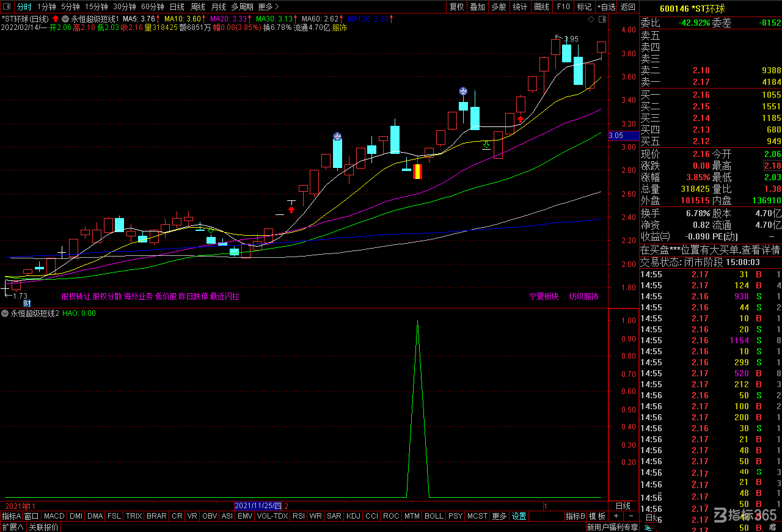782x532 pixels.
Task: Select the VOL-TDX indicator
Action: 272,516
